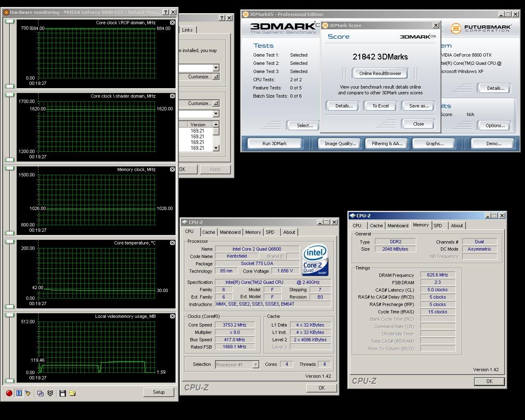Open the Processor selection dropdown in CPU-Z
Screen dimensions: 525x420
(256, 364)
